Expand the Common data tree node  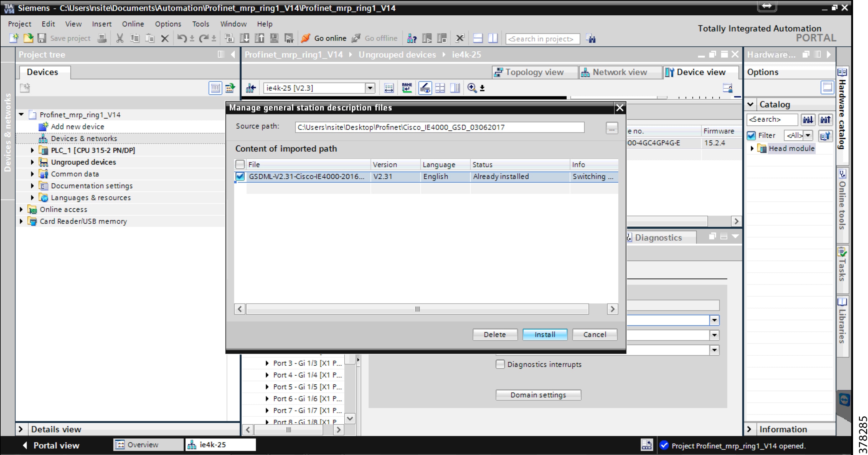pos(32,174)
